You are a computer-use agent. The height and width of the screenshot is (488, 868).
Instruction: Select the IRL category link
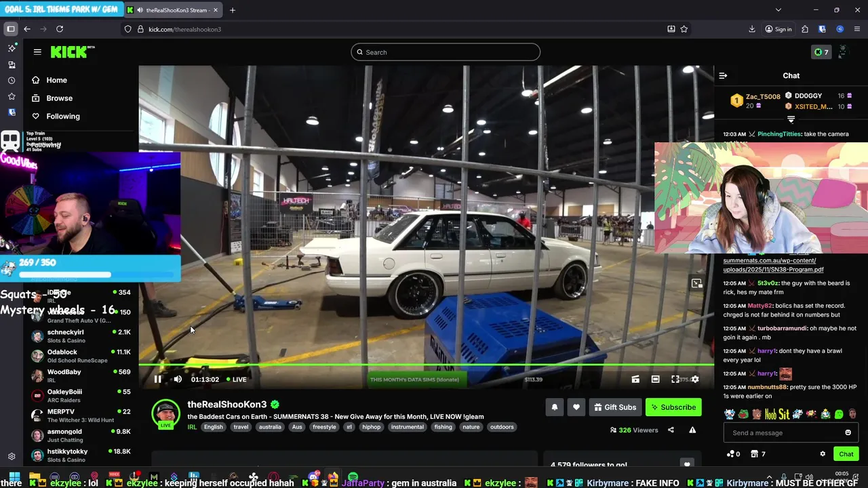tap(192, 427)
